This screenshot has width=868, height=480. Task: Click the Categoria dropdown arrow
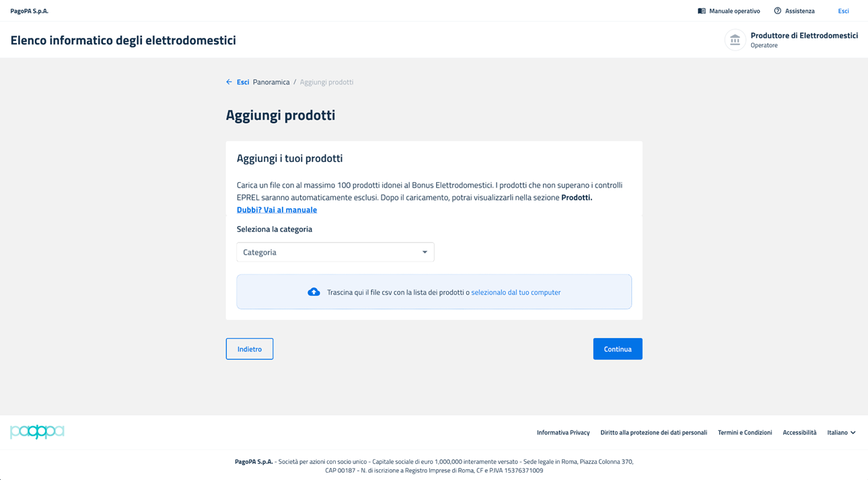click(x=425, y=252)
